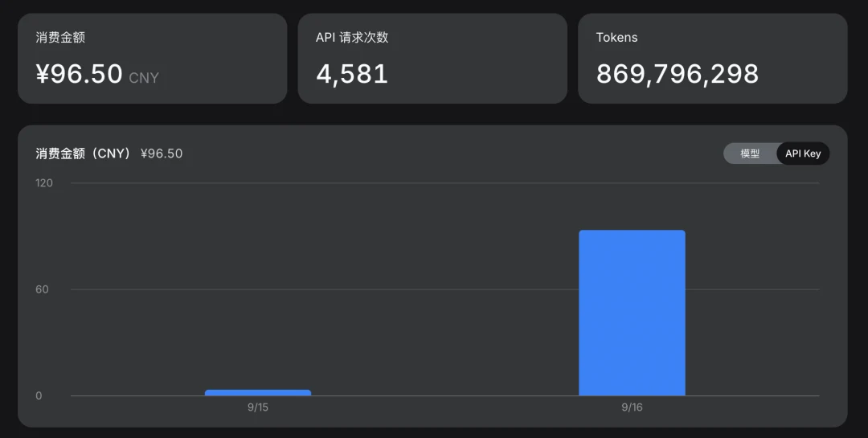This screenshot has height=438, width=868.
Task: Click the 120 y-axis label
Action: pos(44,183)
